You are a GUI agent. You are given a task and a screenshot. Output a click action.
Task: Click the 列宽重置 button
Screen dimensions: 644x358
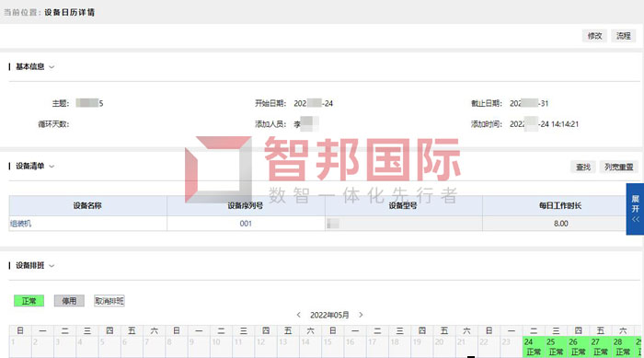[618, 167]
